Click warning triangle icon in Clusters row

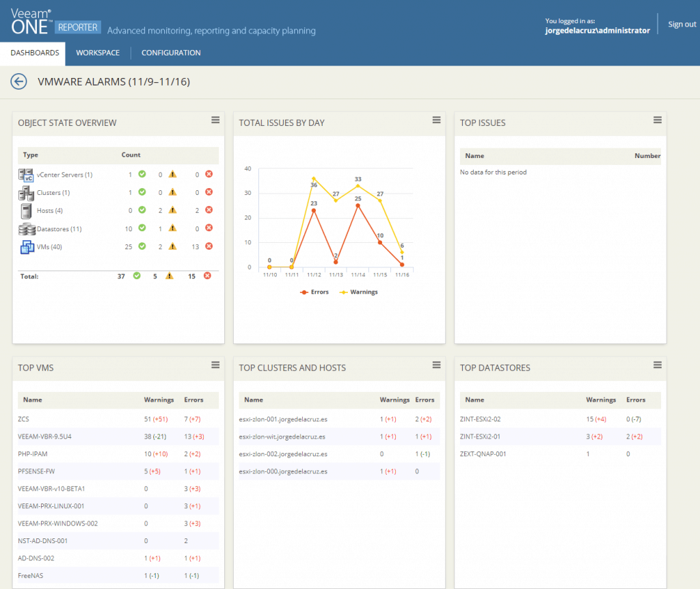tap(173, 193)
